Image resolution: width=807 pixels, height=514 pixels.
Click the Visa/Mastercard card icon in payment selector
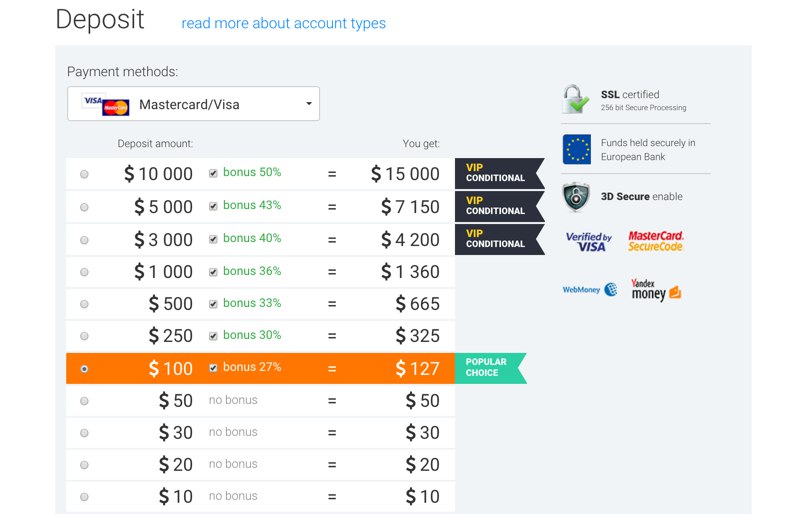coord(106,105)
